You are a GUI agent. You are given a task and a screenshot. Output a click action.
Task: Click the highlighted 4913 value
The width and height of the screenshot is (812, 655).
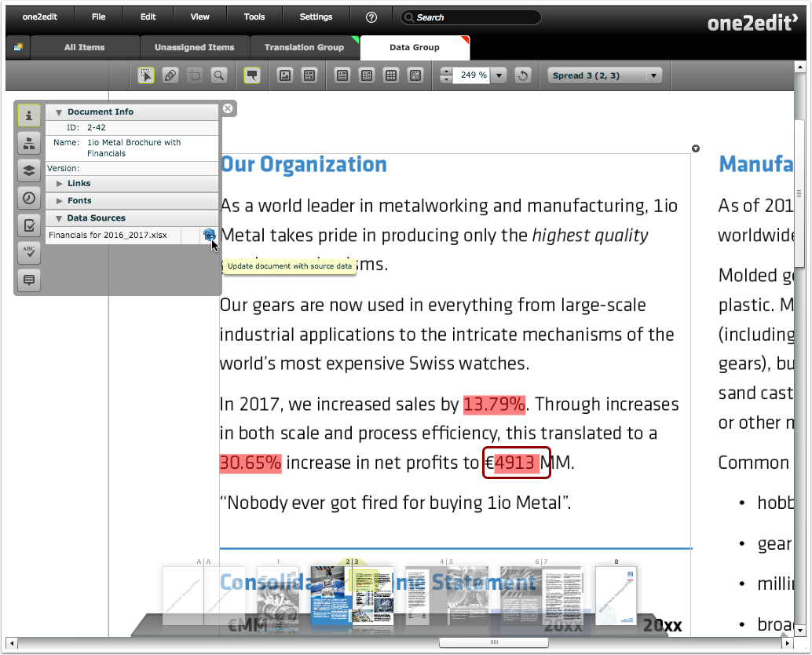[x=516, y=463]
